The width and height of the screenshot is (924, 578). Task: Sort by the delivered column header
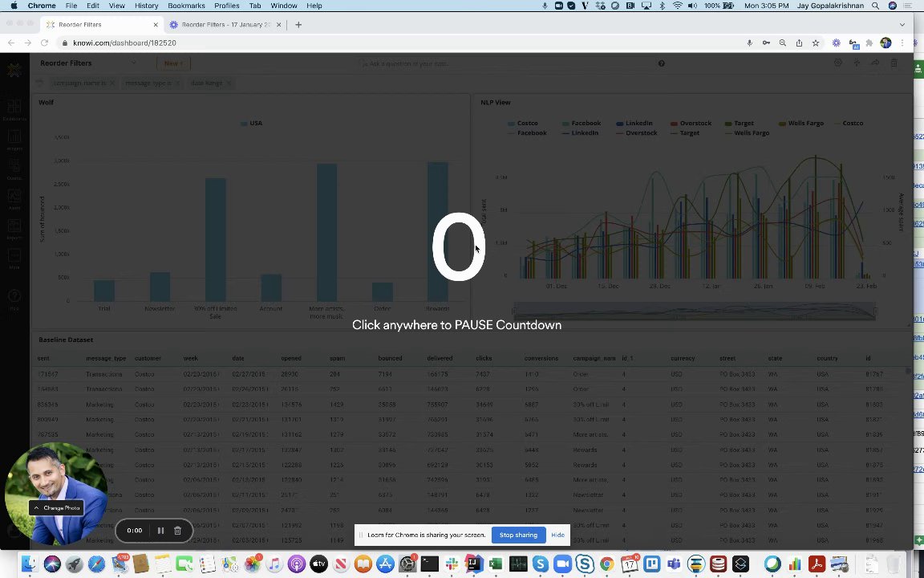(x=440, y=358)
